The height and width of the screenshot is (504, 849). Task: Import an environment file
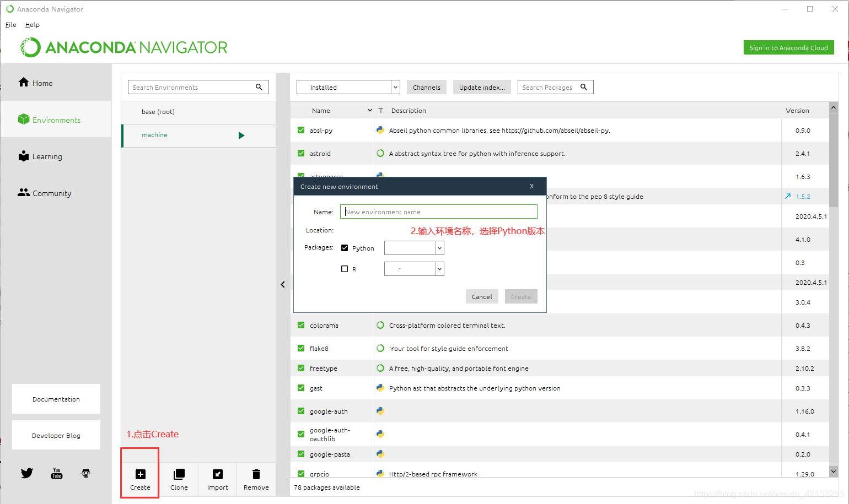tap(218, 479)
